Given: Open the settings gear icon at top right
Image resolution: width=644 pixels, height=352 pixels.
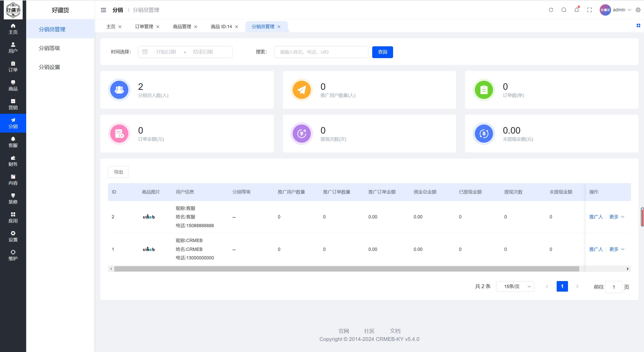Looking at the screenshot, I should 638,10.
